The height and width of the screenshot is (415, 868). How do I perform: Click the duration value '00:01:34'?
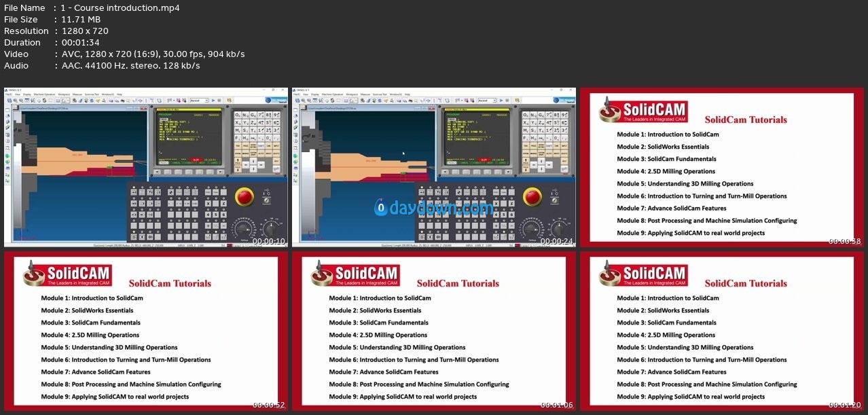pyautogui.click(x=80, y=42)
